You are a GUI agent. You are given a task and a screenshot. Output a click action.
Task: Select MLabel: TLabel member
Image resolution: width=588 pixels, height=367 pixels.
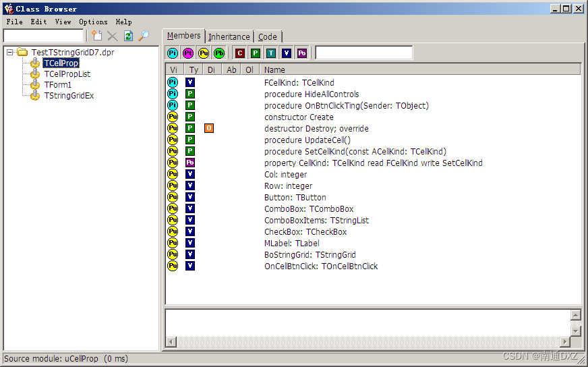coord(292,243)
